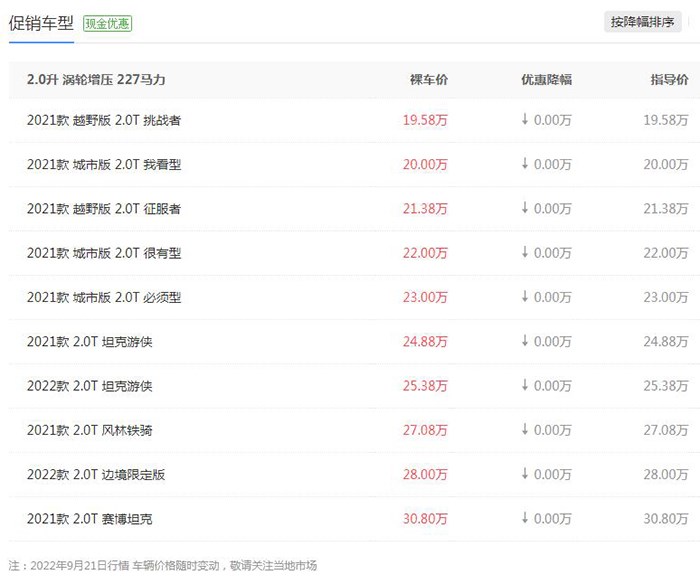The width and height of the screenshot is (700, 584).
Task: Open 2021款 城市版 2.0T 很有型
Action: pyautogui.click(x=104, y=253)
